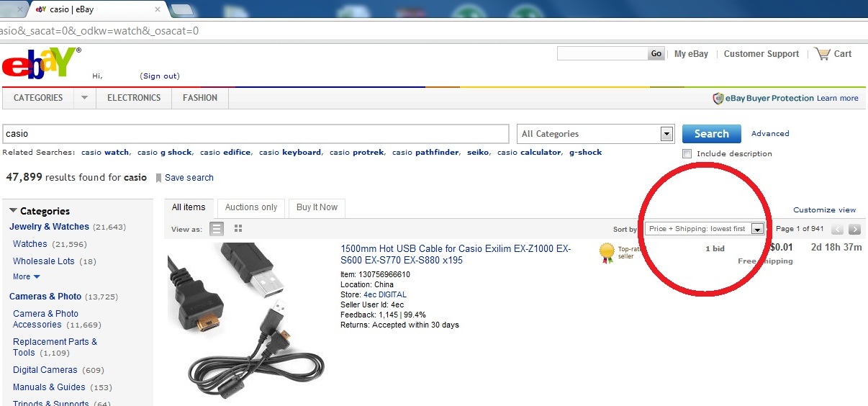This screenshot has width=868, height=406.
Task: Go to next results page arrow
Action: point(854,230)
